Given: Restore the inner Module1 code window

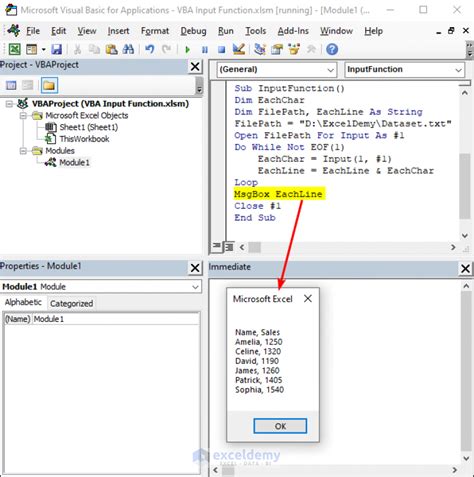Looking at the screenshot, I should point(451,31).
